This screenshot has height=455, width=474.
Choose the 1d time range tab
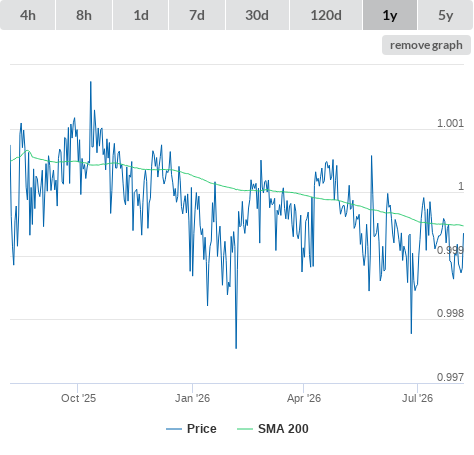click(x=141, y=15)
